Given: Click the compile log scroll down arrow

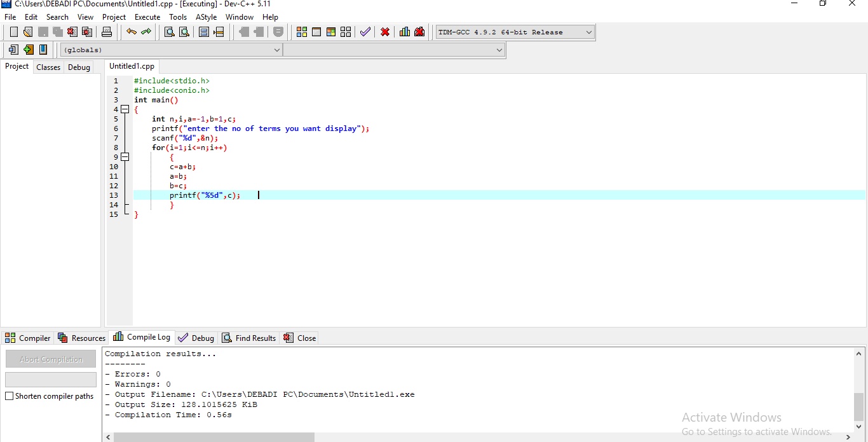Looking at the screenshot, I should tap(859, 426).
